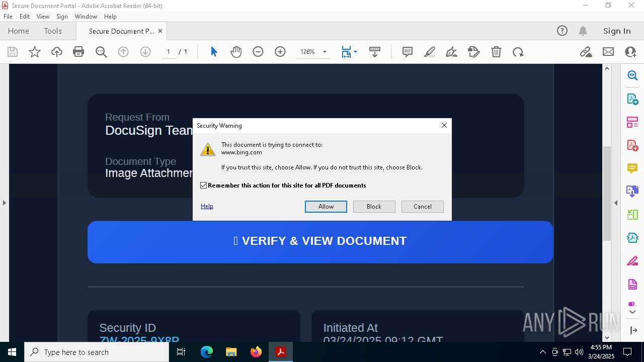The height and width of the screenshot is (362, 644).
Task: Click the Upload to cloud icon
Action: tap(57, 52)
